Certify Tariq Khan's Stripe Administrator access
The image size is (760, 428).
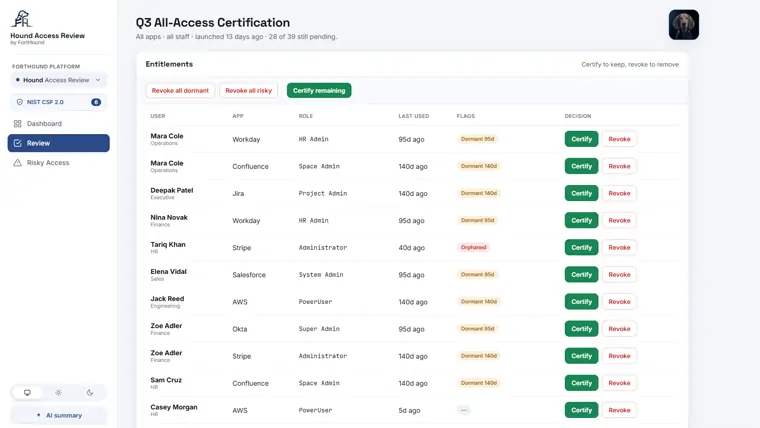click(581, 248)
